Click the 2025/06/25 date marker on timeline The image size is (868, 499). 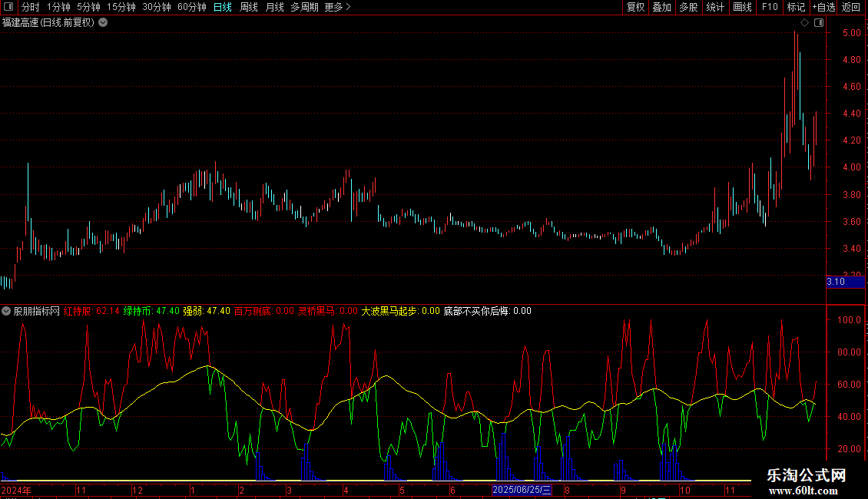[x=522, y=490]
